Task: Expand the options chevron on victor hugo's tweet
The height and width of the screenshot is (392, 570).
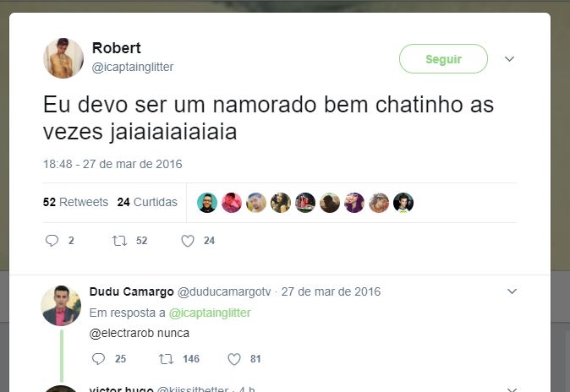Action: pyautogui.click(x=512, y=389)
